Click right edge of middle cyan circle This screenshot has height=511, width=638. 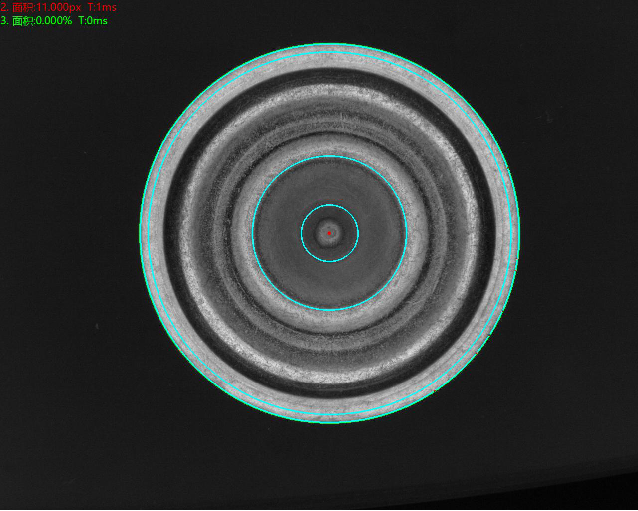[406, 233]
